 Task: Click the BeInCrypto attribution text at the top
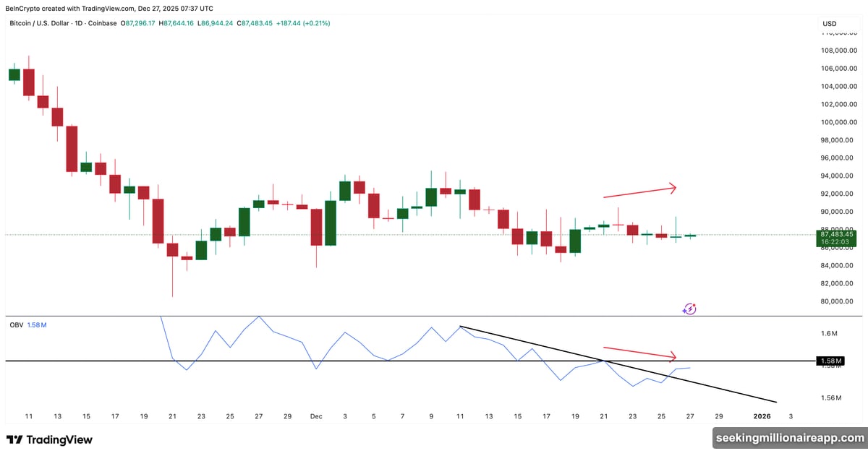click(x=109, y=8)
